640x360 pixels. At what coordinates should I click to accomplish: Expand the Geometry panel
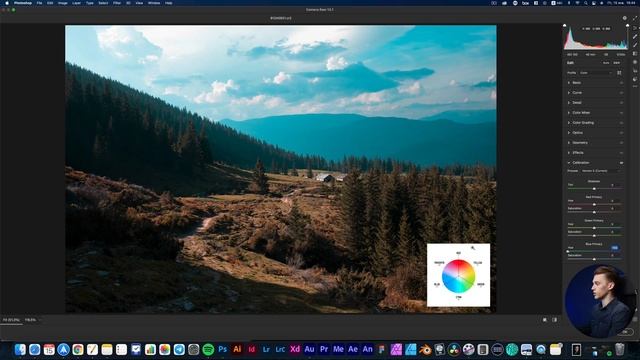point(580,143)
